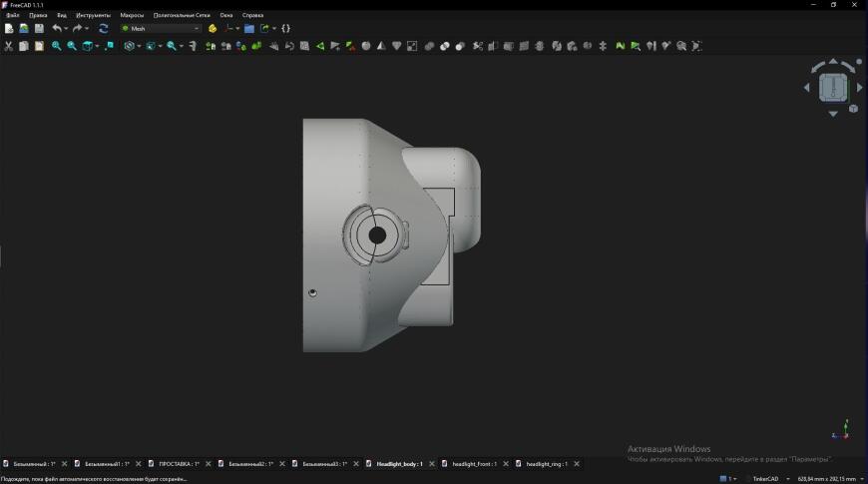
Task: Switch to the headlight_Front document tab
Action: point(475,464)
